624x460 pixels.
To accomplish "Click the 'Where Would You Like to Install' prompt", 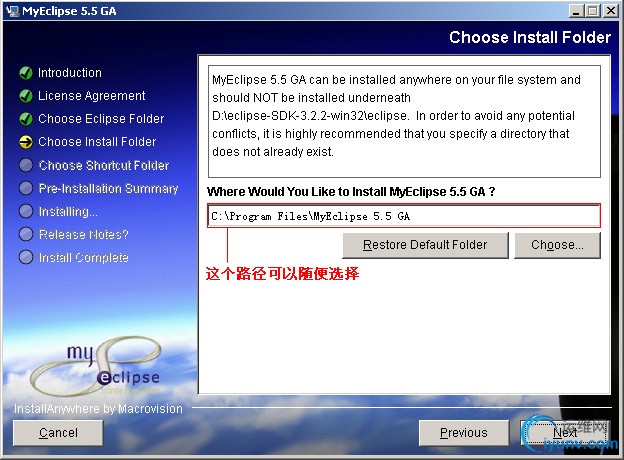I will pos(351,192).
